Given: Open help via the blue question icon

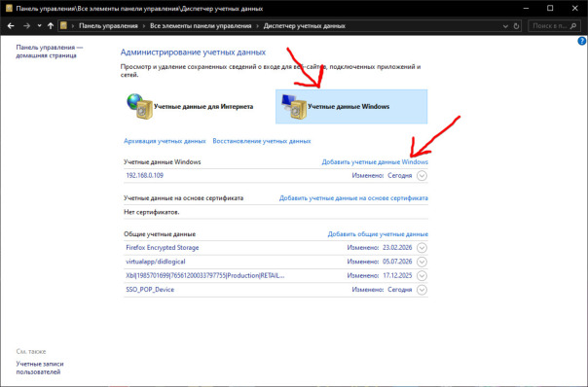Looking at the screenshot, I should (x=581, y=41).
